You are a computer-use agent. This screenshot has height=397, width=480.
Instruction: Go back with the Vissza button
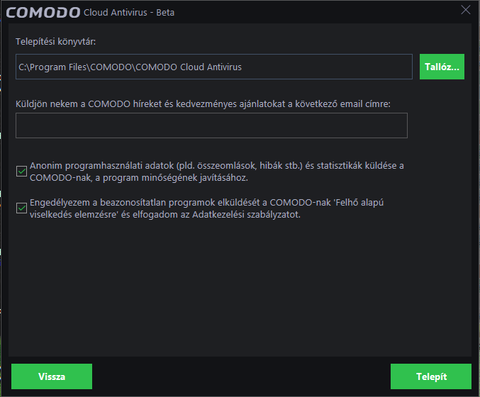tap(52, 376)
